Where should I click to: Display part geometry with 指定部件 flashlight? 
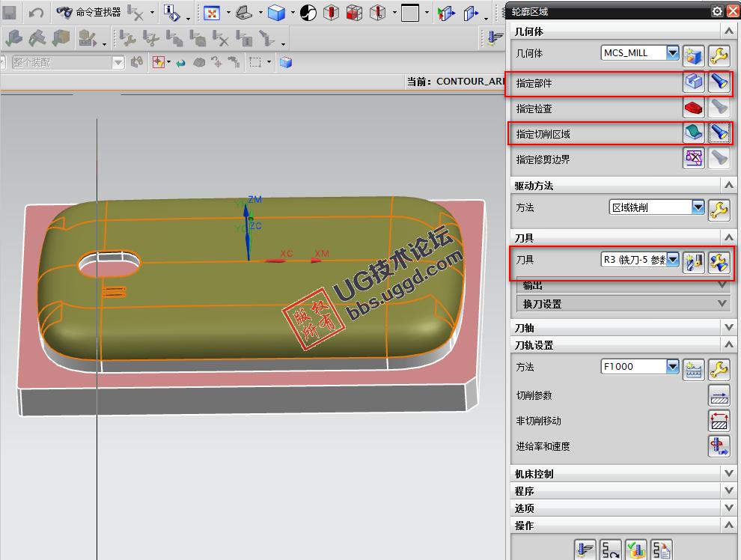pyautogui.click(x=719, y=82)
